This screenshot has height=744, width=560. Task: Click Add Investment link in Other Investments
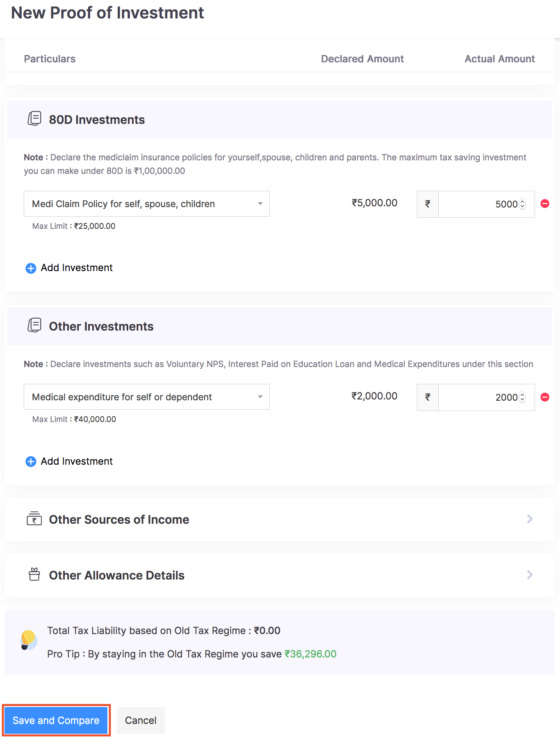pos(77,461)
